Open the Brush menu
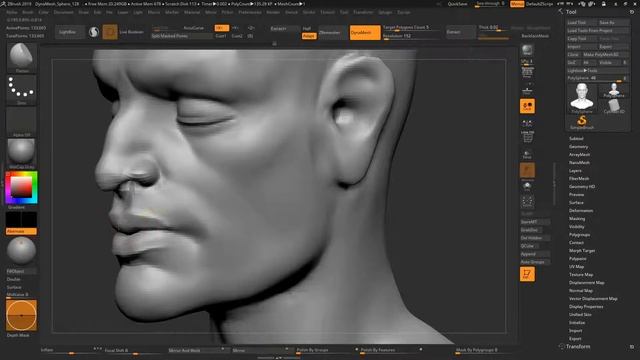Viewport: 640px width, 360px height. (28, 12)
